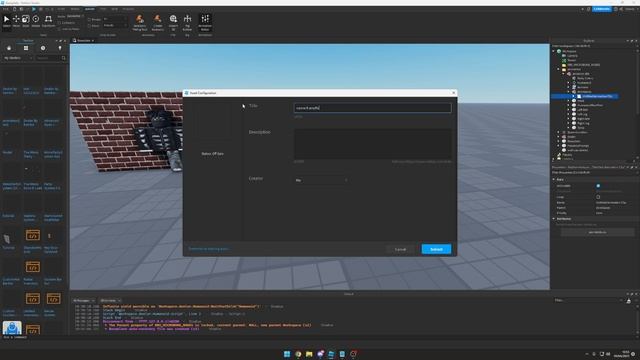Open the Creator dropdown in Asset Configuration
The image size is (640, 360).
pos(321,180)
